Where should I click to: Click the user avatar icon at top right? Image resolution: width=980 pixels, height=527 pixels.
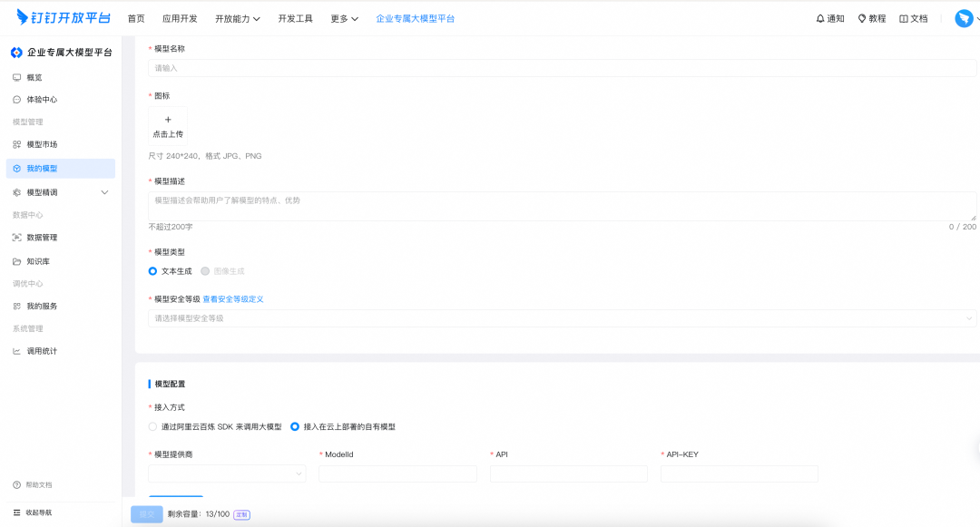(964, 18)
